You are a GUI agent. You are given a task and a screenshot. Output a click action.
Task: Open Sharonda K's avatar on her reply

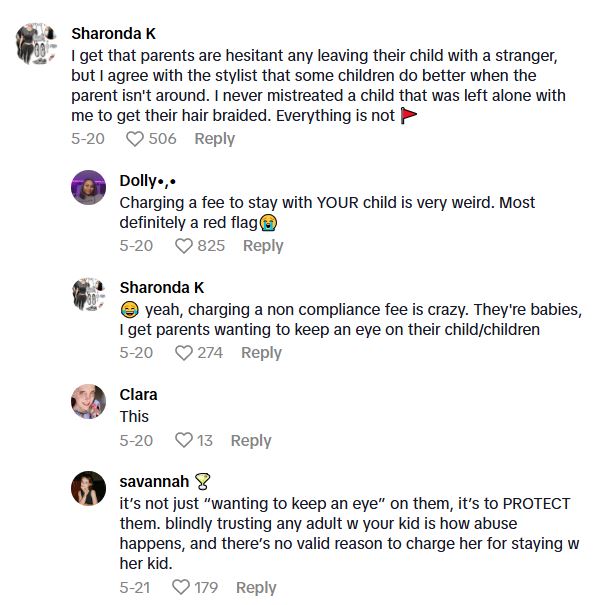(x=88, y=294)
